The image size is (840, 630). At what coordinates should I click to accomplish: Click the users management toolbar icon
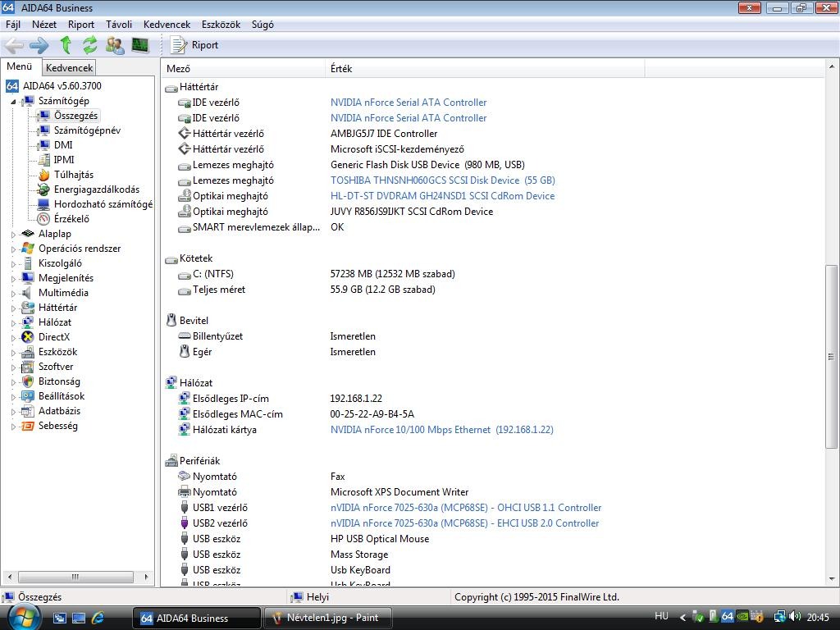pos(115,45)
